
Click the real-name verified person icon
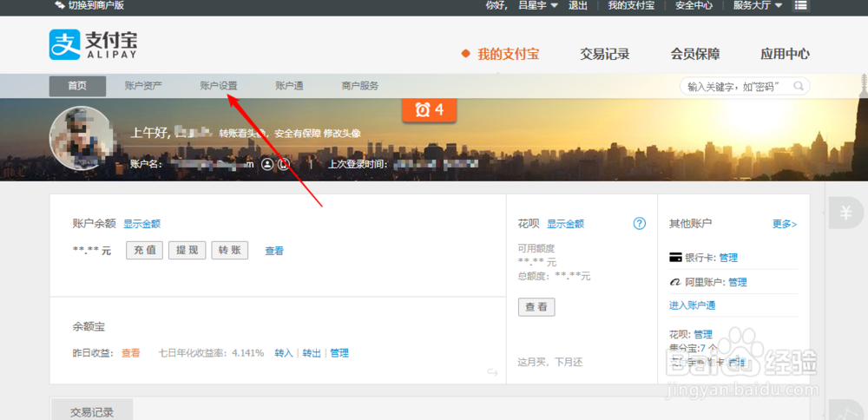267,164
